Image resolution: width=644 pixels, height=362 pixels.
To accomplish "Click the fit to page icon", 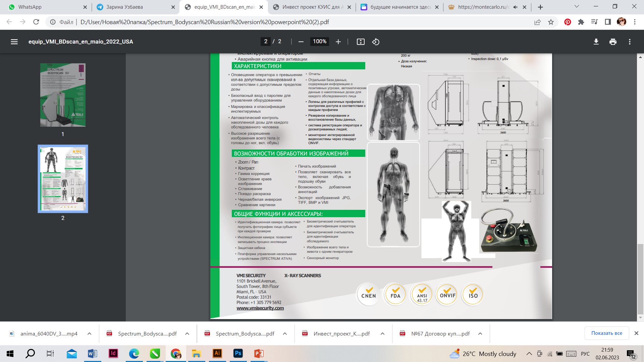I will coord(361,42).
